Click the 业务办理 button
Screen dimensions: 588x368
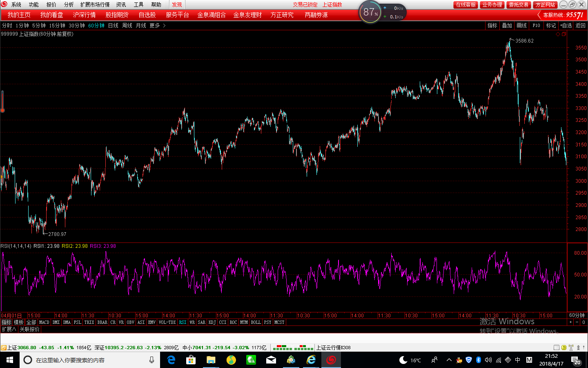492,4
